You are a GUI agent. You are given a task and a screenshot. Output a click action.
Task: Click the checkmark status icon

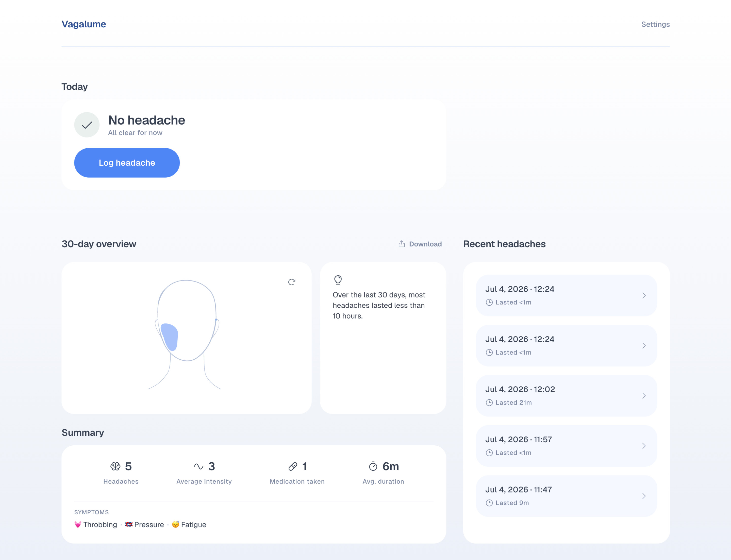click(x=87, y=125)
